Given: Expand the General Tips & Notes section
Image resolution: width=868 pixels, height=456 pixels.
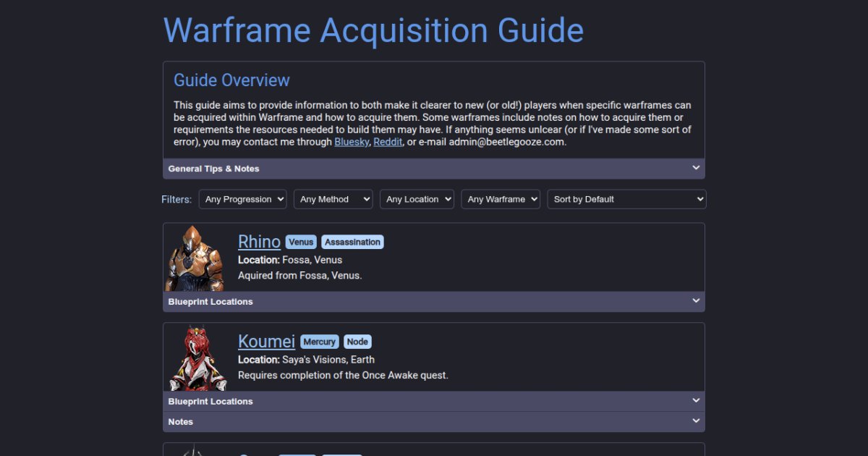Looking at the screenshot, I should [x=434, y=168].
